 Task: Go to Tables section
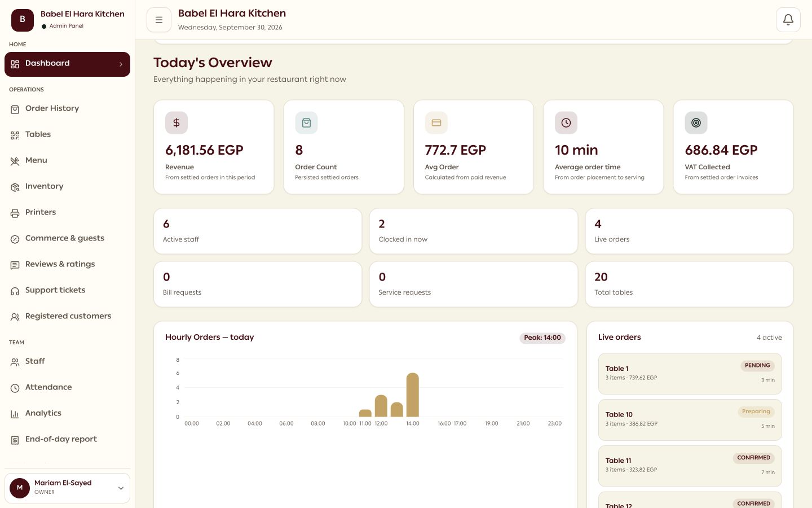coord(67,134)
